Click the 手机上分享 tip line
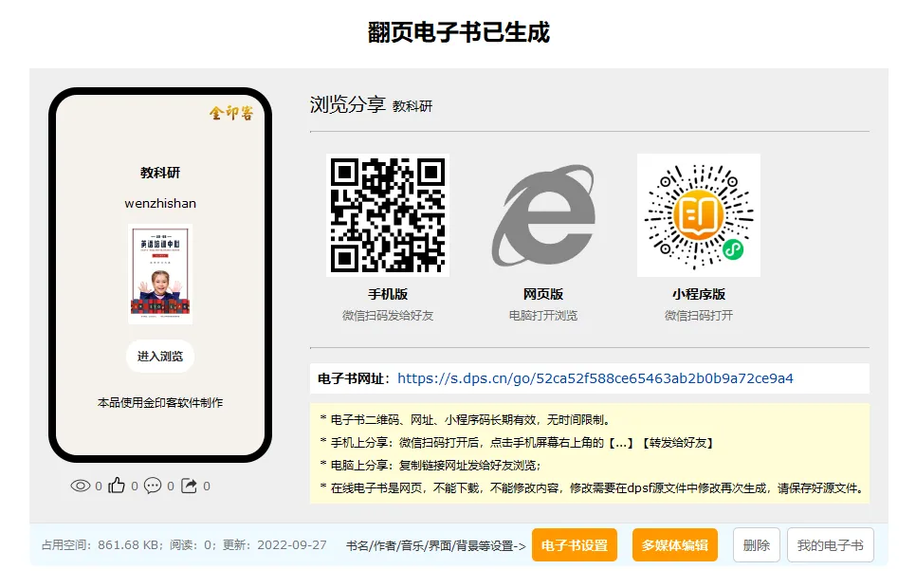916x588 pixels. coord(518,443)
